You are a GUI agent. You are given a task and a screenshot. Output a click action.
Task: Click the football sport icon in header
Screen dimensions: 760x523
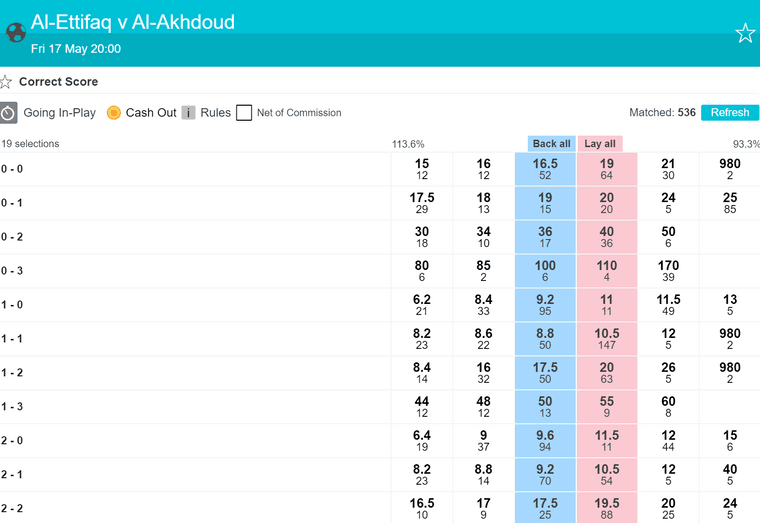pyautogui.click(x=16, y=32)
